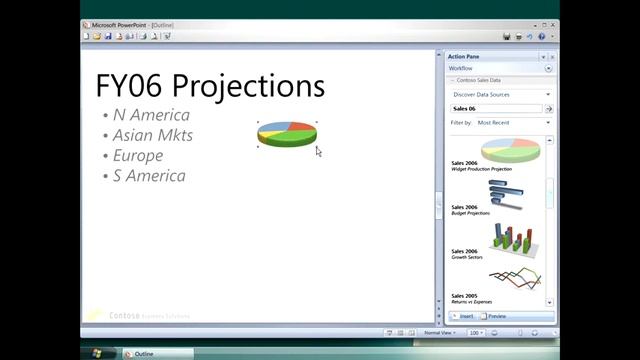Open the blue Help question mark icon
This screenshot has height=360, width=640.
click(542, 36)
